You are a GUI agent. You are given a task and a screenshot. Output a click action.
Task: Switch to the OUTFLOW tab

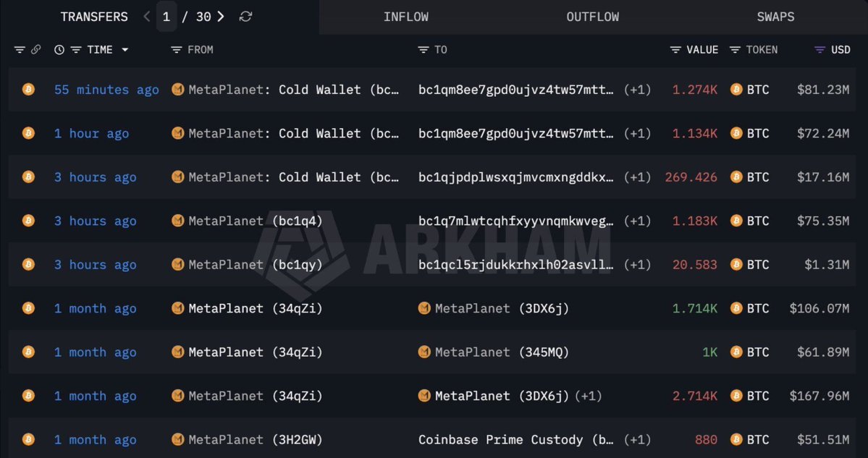[592, 17]
